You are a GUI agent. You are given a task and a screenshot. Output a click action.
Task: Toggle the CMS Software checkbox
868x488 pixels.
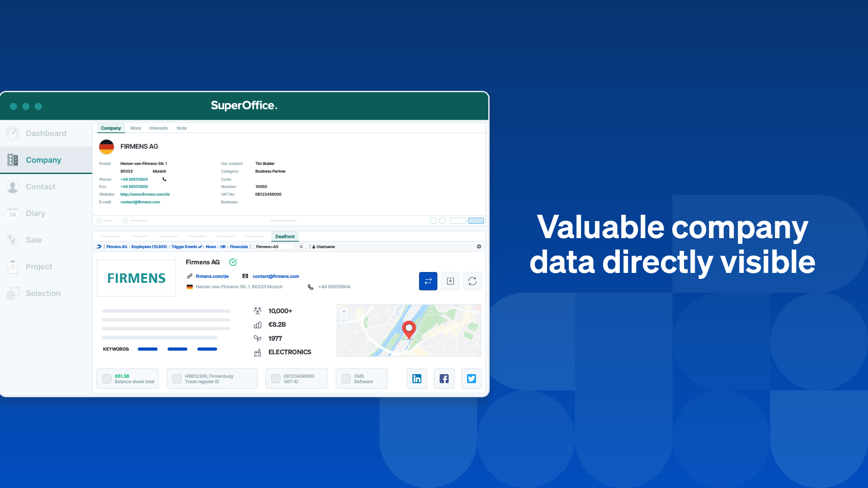(x=346, y=378)
